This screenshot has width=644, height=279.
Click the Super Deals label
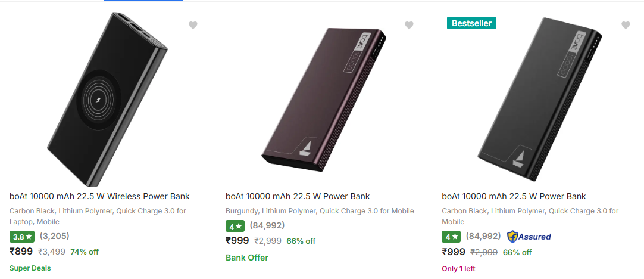coord(30,268)
